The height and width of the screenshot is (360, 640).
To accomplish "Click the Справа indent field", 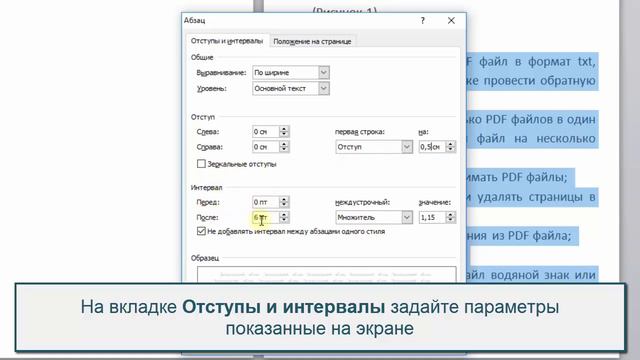I will [266, 147].
